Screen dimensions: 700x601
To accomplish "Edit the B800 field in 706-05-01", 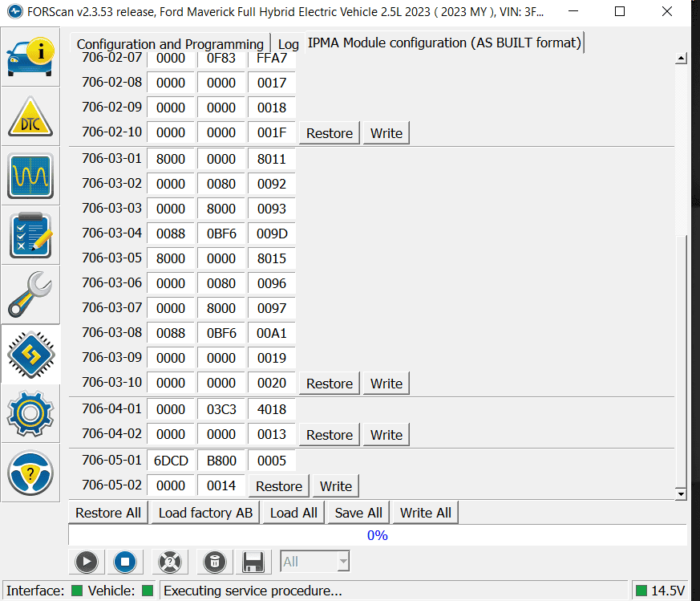I will coord(221,461).
